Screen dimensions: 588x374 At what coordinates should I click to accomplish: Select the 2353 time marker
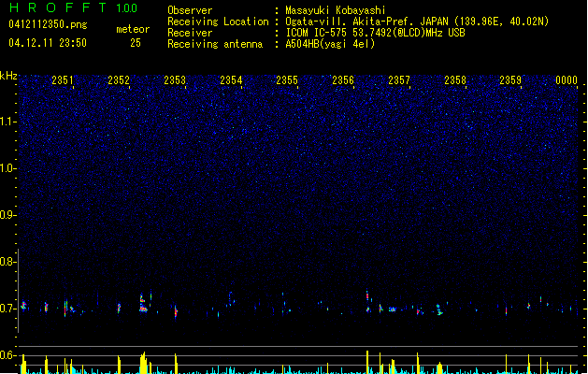tap(175, 79)
